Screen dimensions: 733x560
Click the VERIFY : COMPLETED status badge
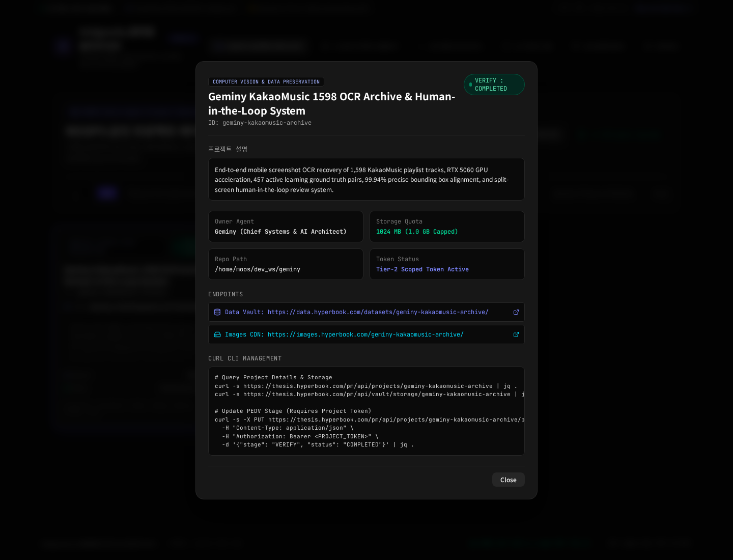click(494, 85)
